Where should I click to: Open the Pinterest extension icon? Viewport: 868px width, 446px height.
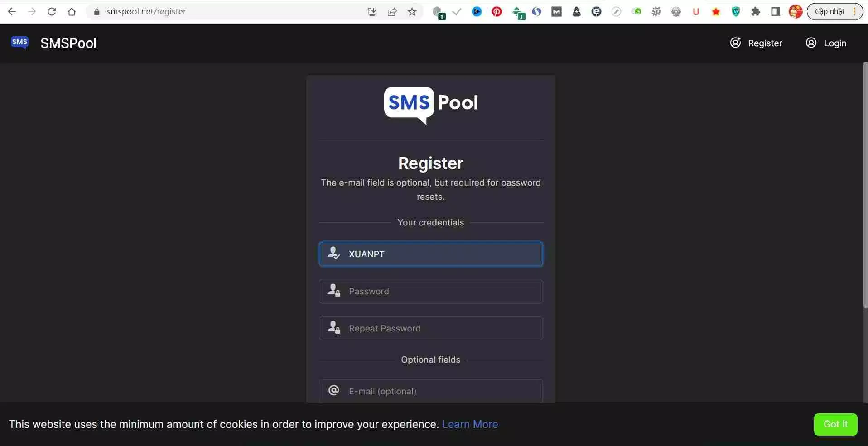pyautogui.click(x=497, y=12)
